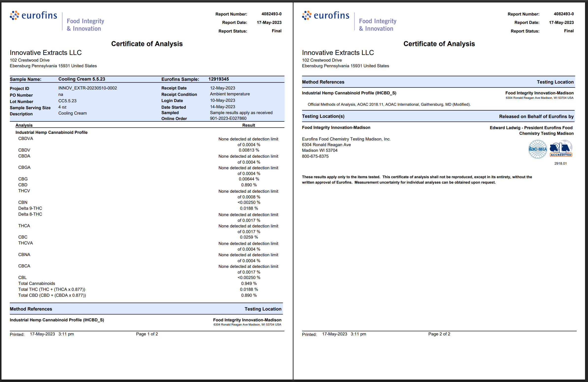Click Report Number 4082493-0 on page 2

click(564, 14)
